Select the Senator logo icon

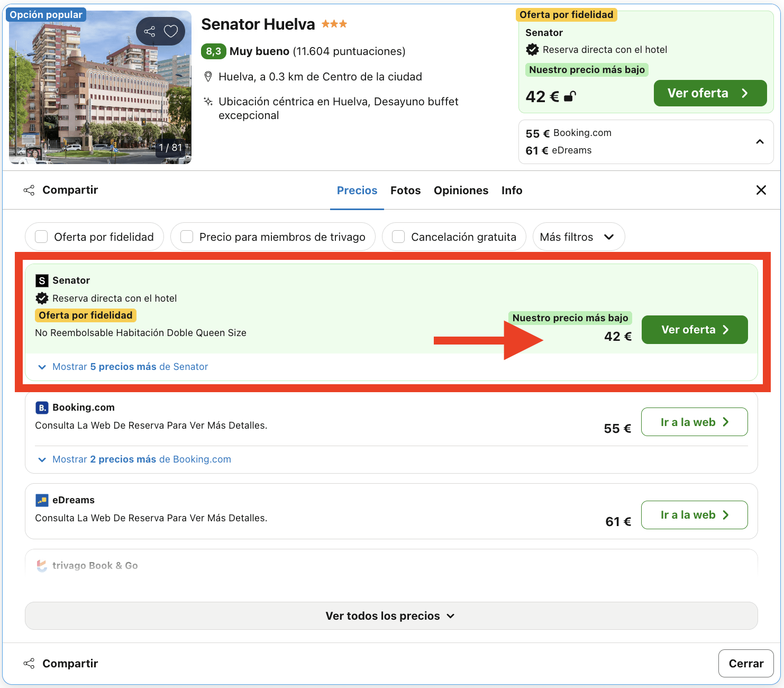tap(42, 280)
